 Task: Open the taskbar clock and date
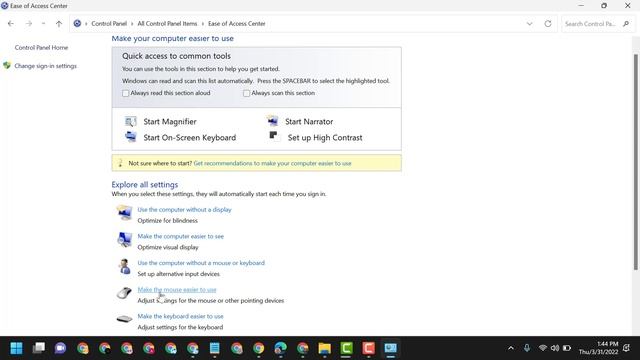598,348
